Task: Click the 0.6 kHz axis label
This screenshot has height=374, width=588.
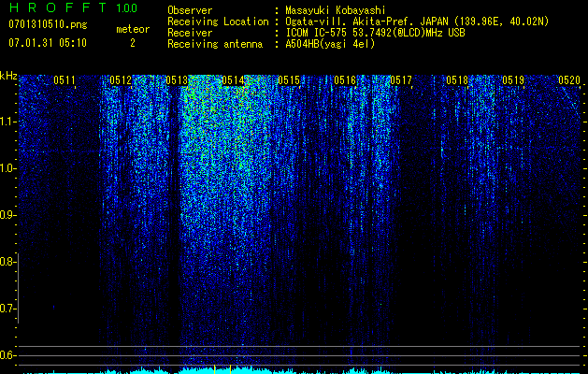Action: (x=7, y=355)
